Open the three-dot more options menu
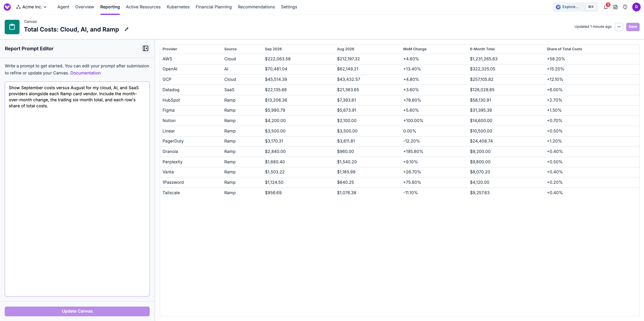Image resolution: width=644 pixels, height=321 pixels. pyautogui.click(x=619, y=27)
